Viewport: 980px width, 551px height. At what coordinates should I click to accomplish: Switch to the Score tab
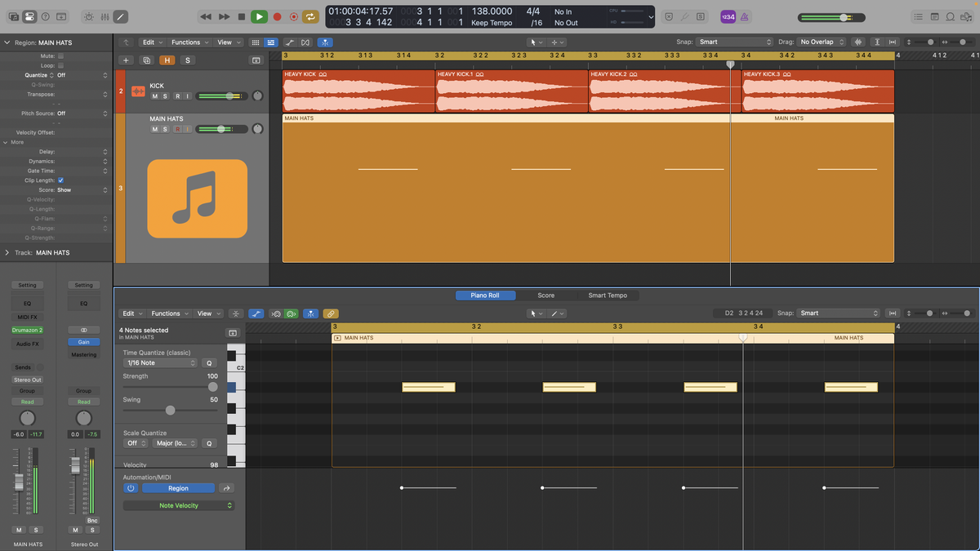pos(546,295)
